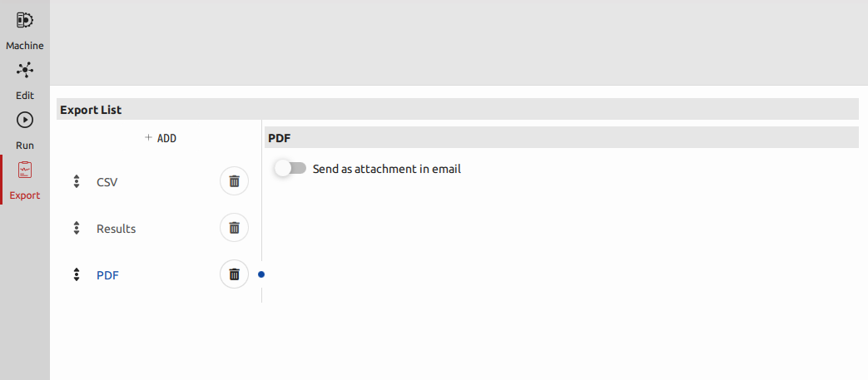
Task: Select Results in the export list
Action: tap(116, 229)
